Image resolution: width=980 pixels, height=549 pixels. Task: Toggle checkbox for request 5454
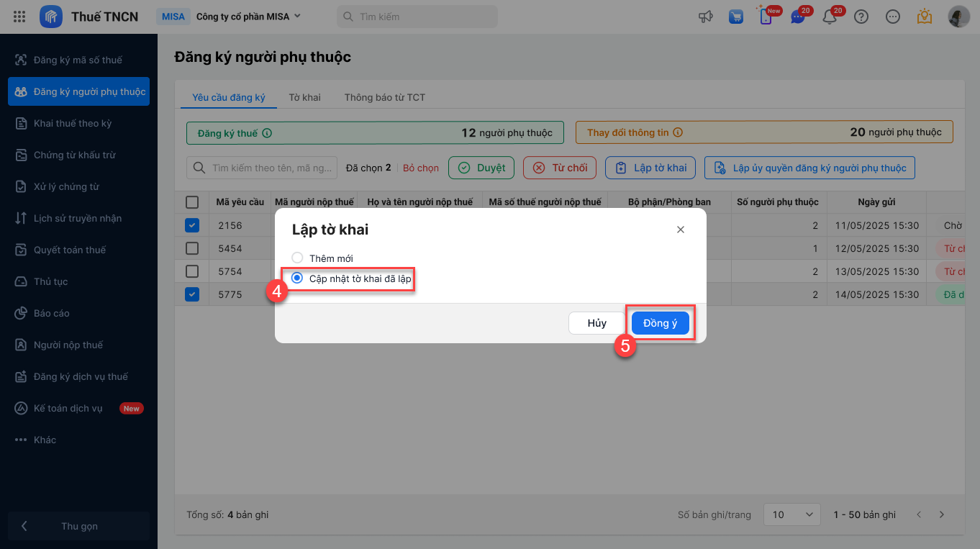click(x=192, y=248)
